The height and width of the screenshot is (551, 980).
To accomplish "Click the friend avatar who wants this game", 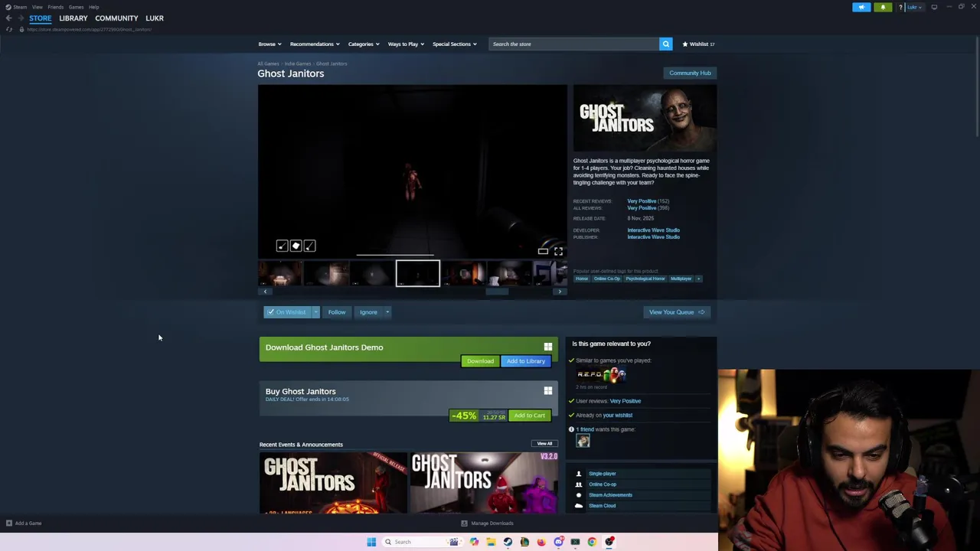I will [583, 441].
